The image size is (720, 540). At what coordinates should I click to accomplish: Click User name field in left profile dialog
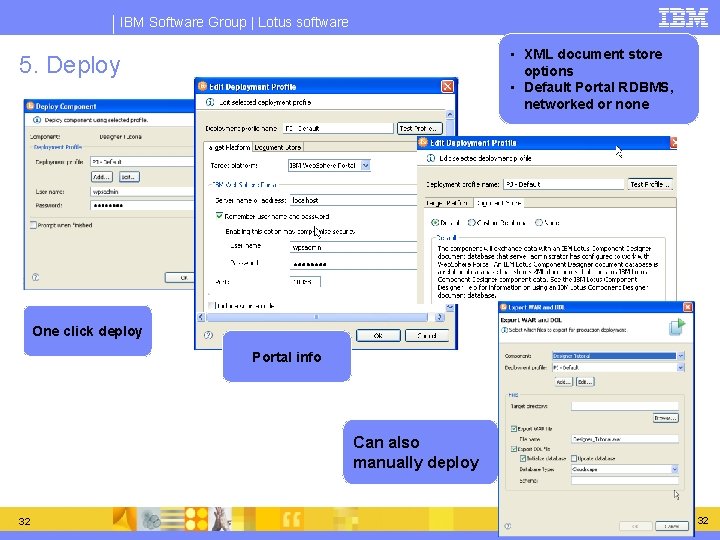(354, 248)
